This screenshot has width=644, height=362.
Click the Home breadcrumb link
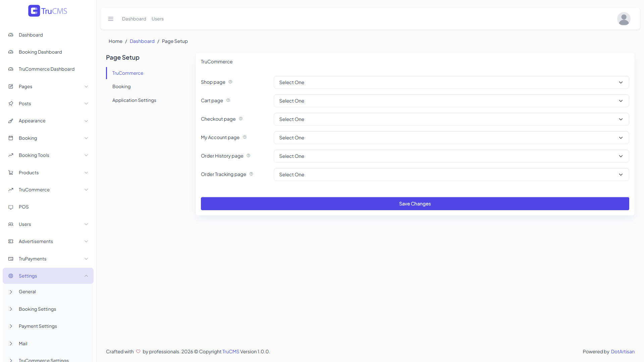point(115,41)
